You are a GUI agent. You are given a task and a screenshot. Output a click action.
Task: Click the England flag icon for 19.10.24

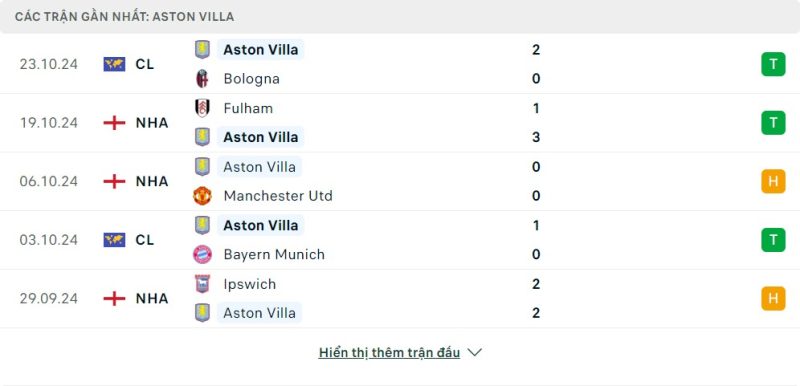(114, 123)
